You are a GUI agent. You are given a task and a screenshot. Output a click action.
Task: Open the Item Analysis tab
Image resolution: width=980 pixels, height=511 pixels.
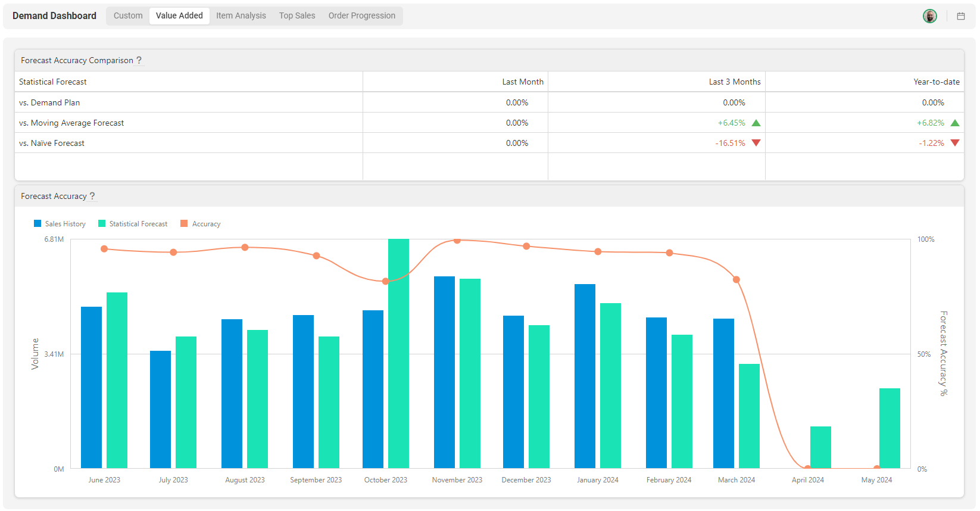241,15
